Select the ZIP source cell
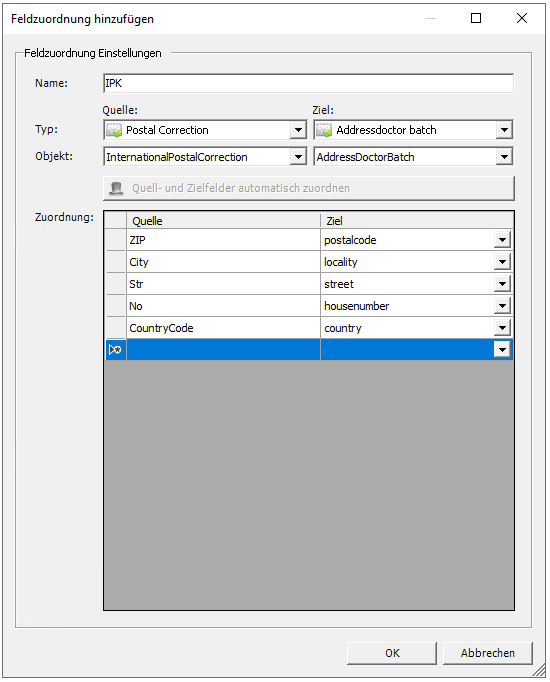This screenshot has height=682, width=550. pyautogui.click(x=223, y=240)
